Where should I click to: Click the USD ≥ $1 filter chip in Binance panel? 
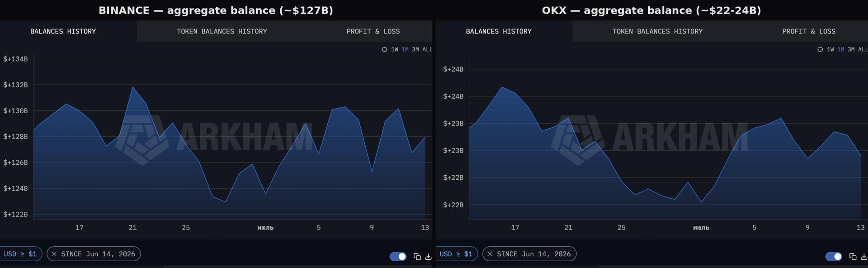[20, 254]
